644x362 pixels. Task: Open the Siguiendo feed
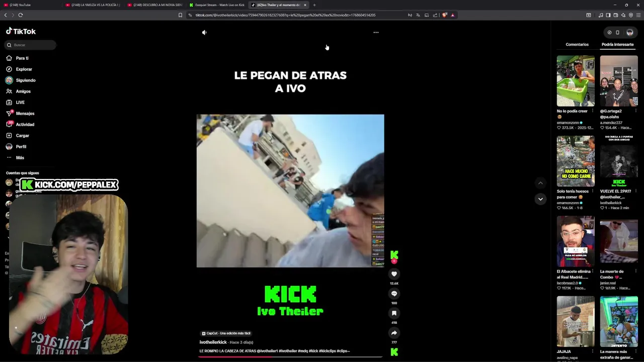tap(25, 80)
